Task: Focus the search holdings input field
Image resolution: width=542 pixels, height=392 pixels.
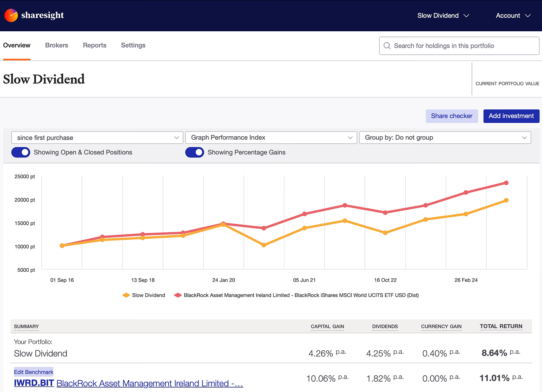Action: [459, 46]
